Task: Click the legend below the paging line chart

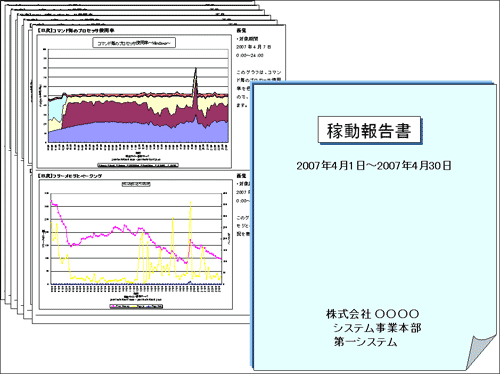Action: tap(136, 306)
